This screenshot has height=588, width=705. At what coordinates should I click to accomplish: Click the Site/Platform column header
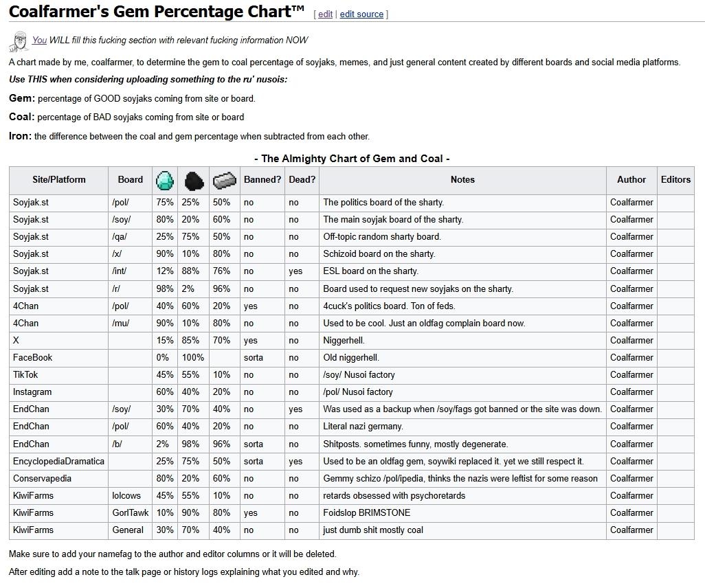(59, 180)
